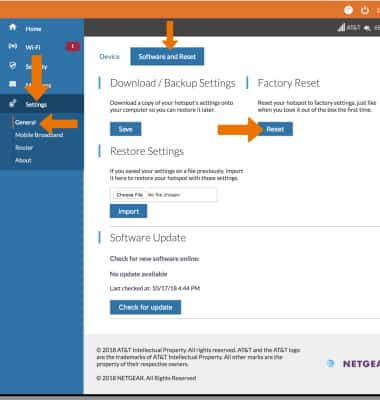Switch to Software and Reset tab
Image resolution: width=380 pixels, height=400 pixels.
[167, 57]
